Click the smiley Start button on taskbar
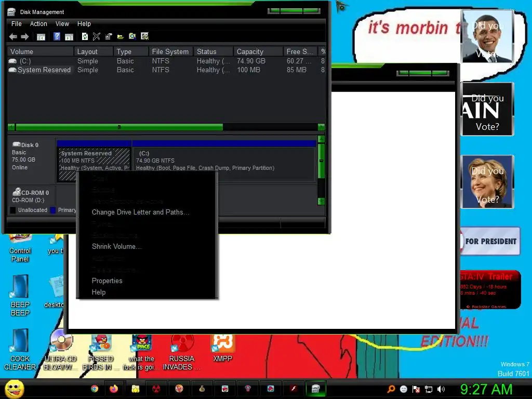Screen dimensions: 532x399 [14, 389]
